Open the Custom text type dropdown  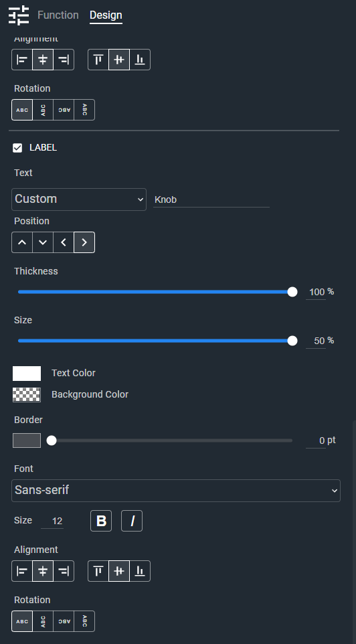coord(79,199)
